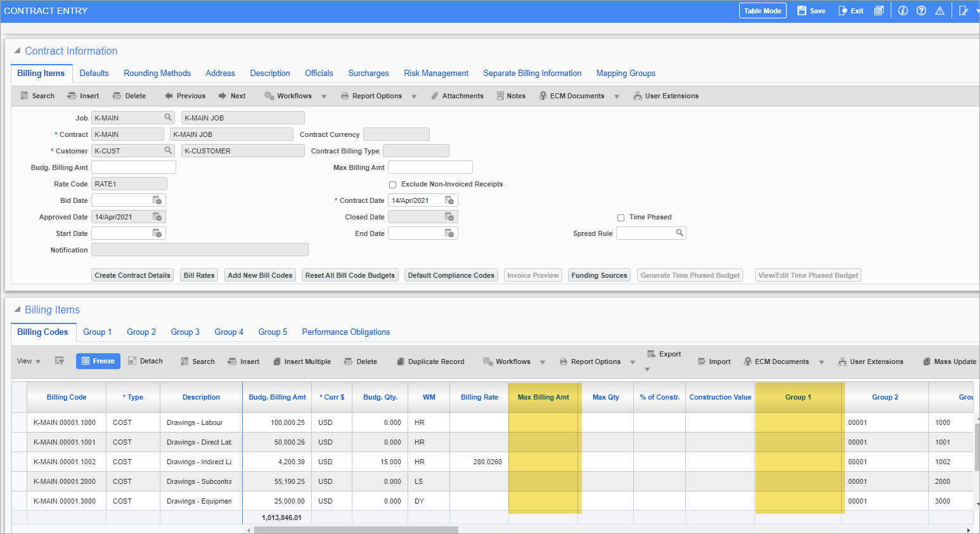Click Reset All Bill Code Budgets button
The image size is (980, 534).
point(350,275)
